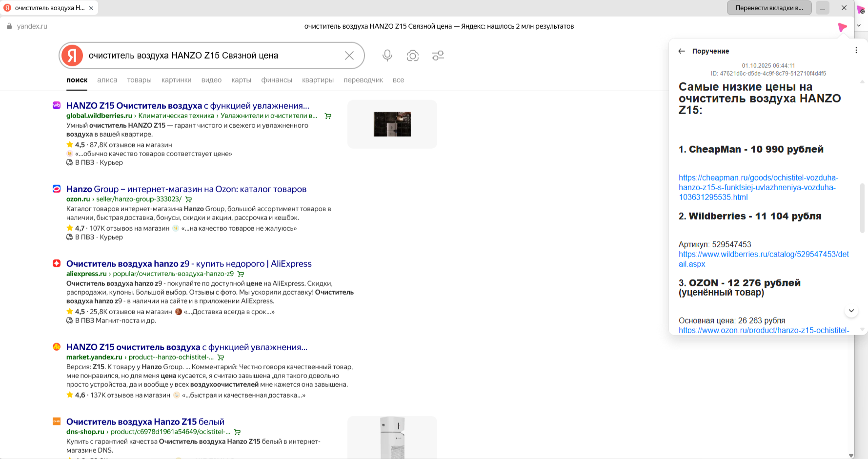Screen dimensions: 868x459
Task: Expand panel with round chevron-down button
Action: 851,311
